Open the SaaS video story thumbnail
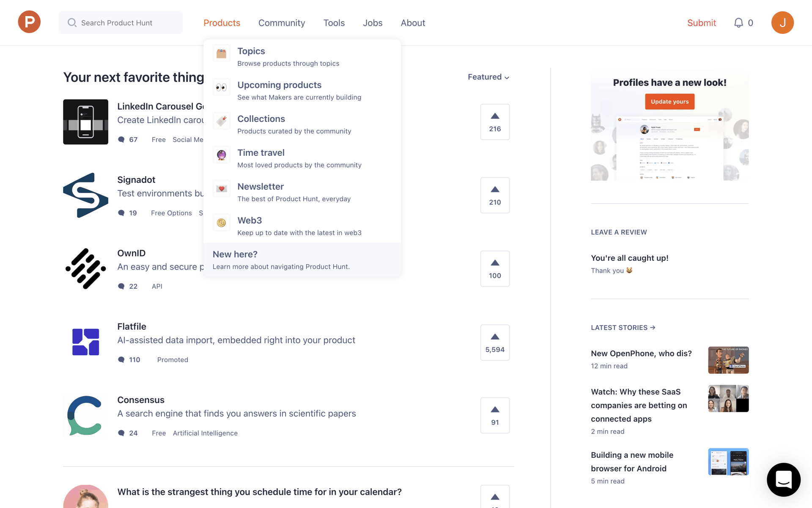812x508 pixels. click(728, 398)
